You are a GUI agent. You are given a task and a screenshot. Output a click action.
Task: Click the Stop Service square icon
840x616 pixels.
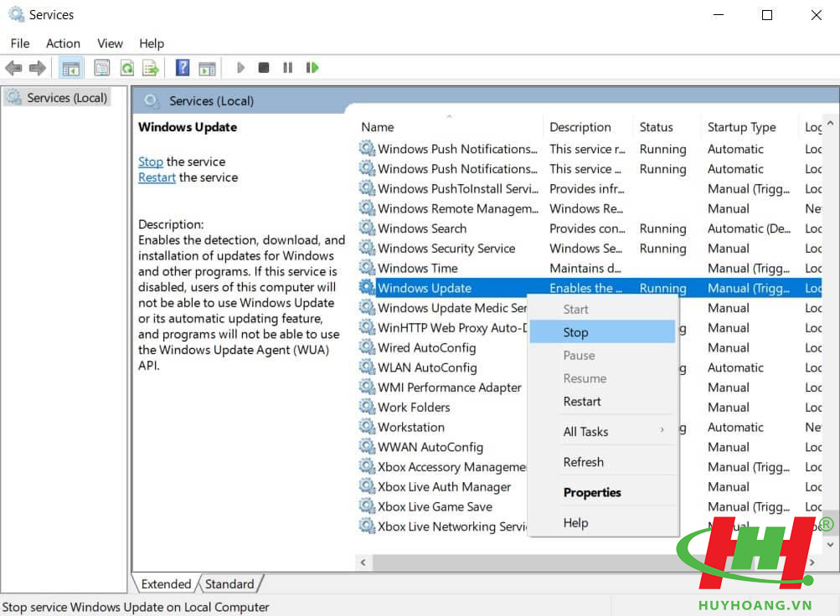click(264, 68)
